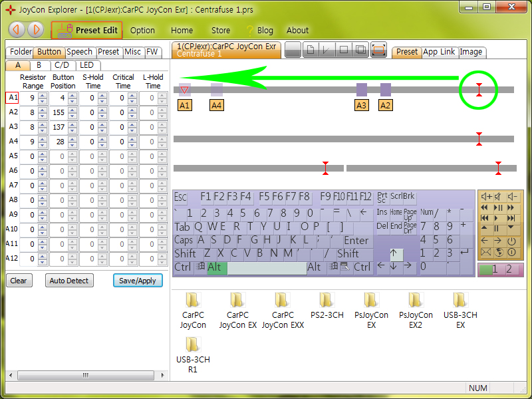
Task: Click the A1 row label
Action: click(x=12, y=98)
